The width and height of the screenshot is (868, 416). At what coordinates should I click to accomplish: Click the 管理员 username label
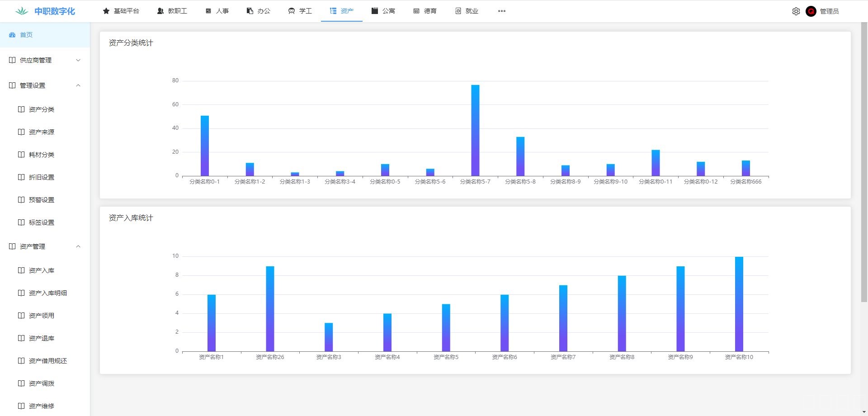[x=829, y=11]
